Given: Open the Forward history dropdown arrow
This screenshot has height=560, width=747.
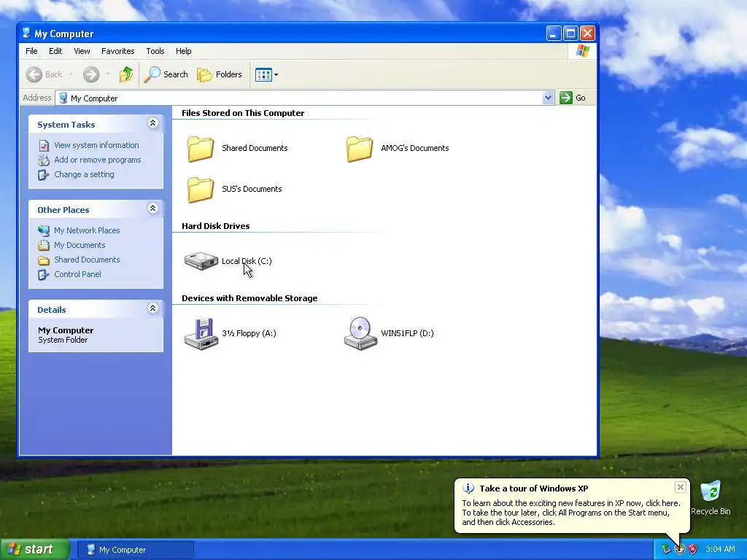Looking at the screenshot, I should 108,74.
